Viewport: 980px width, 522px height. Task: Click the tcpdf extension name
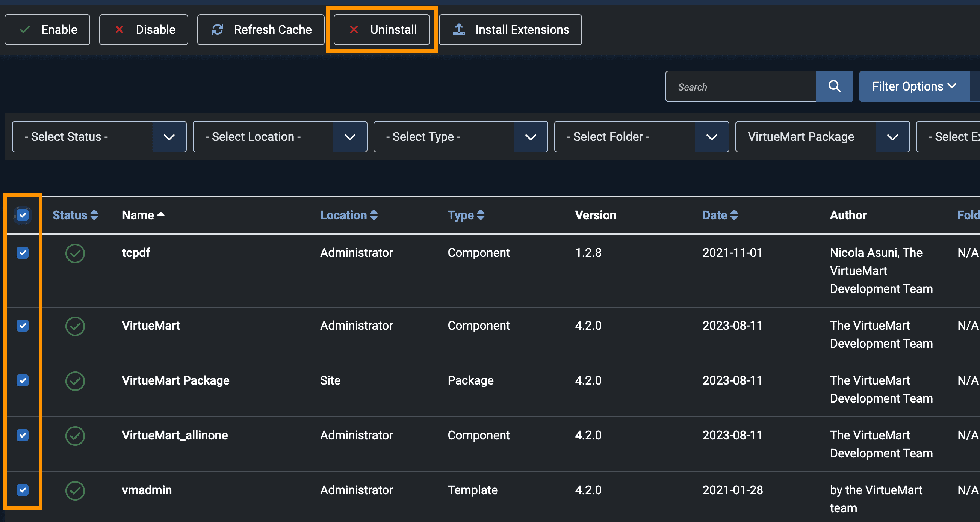pyautogui.click(x=136, y=253)
